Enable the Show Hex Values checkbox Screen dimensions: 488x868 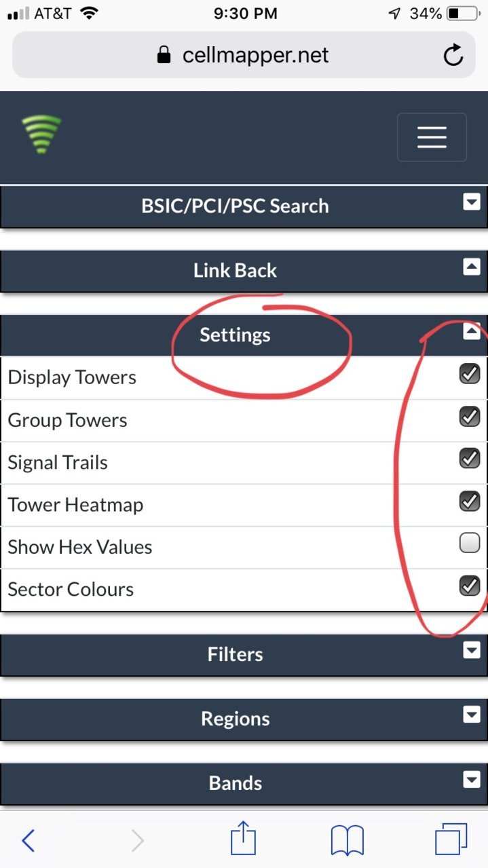tap(470, 543)
